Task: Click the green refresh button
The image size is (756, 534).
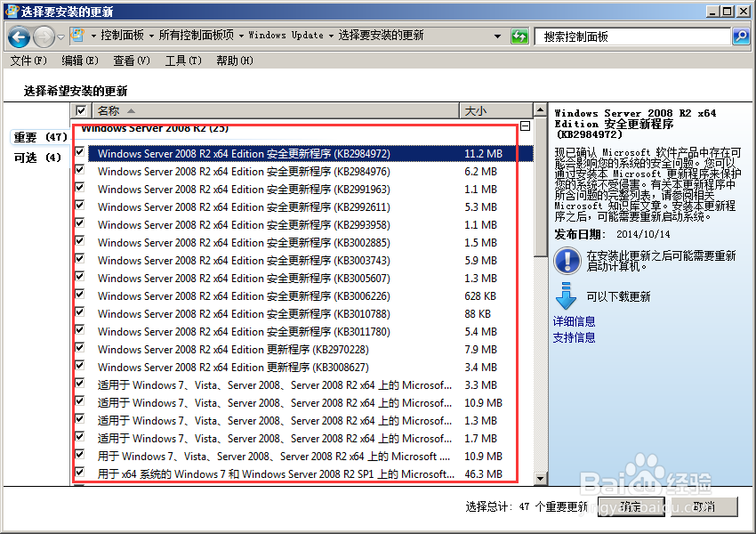Action: [x=519, y=36]
